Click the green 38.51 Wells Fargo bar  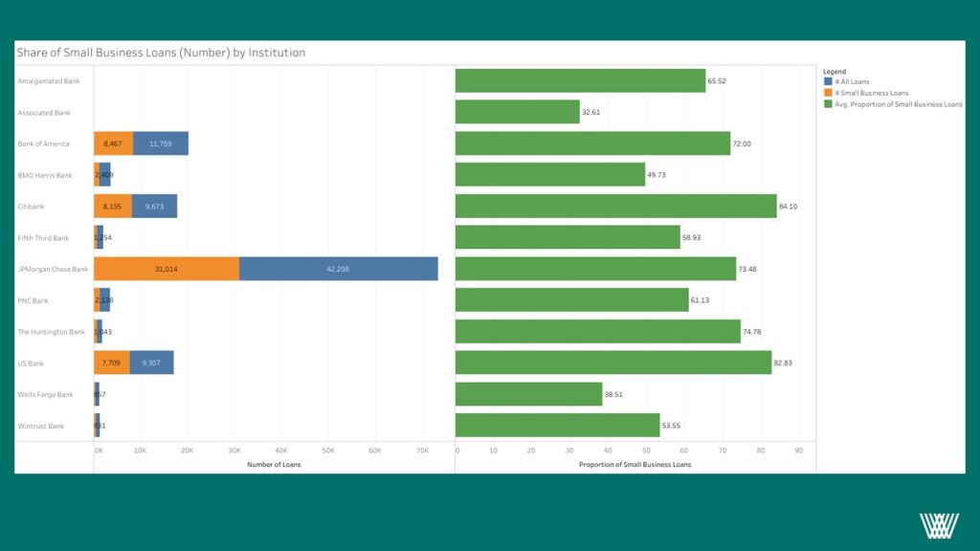(528, 394)
